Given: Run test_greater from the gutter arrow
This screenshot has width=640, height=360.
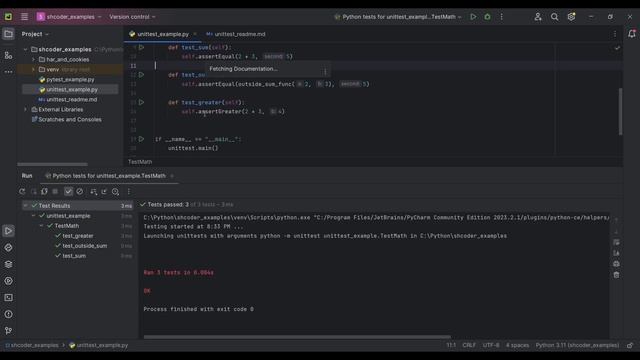Looking at the screenshot, I should (x=141, y=102).
